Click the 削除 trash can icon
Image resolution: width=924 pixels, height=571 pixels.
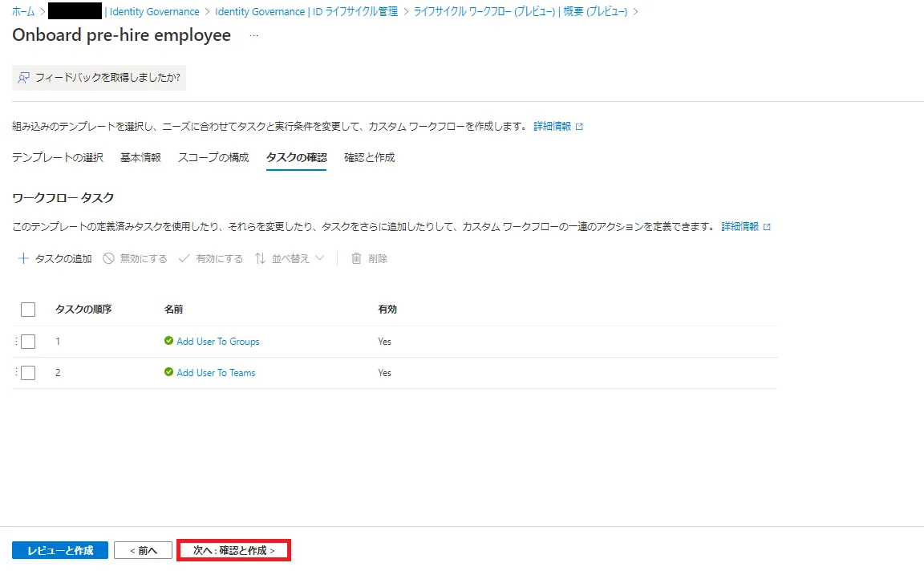point(357,258)
